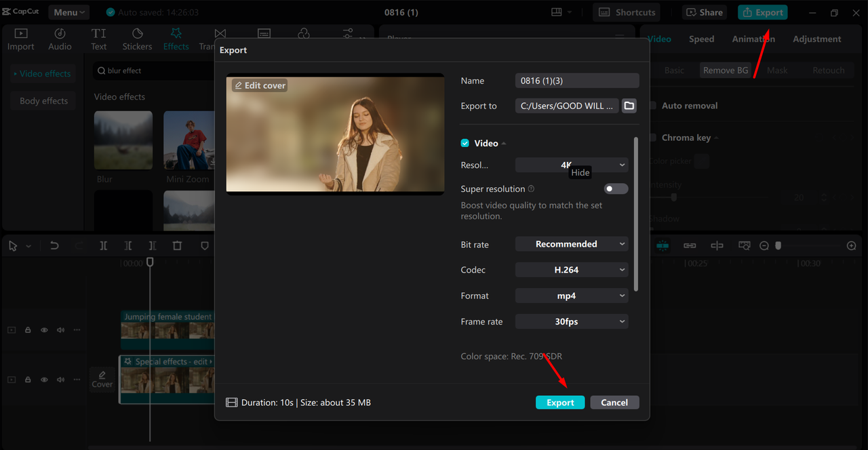Enable the Chroma key checkbox

click(x=653, y=138)
